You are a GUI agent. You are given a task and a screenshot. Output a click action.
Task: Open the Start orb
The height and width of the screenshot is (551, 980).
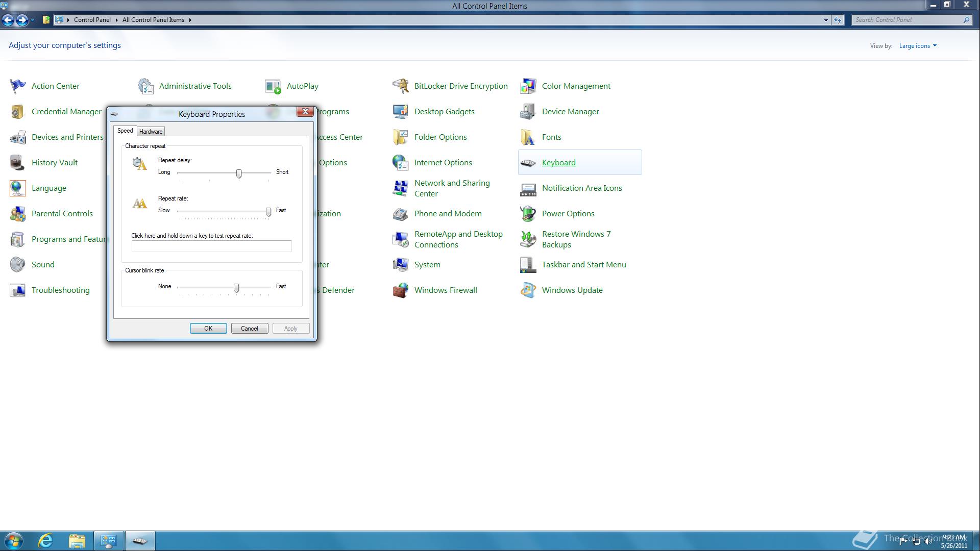(x=13, y=541)
